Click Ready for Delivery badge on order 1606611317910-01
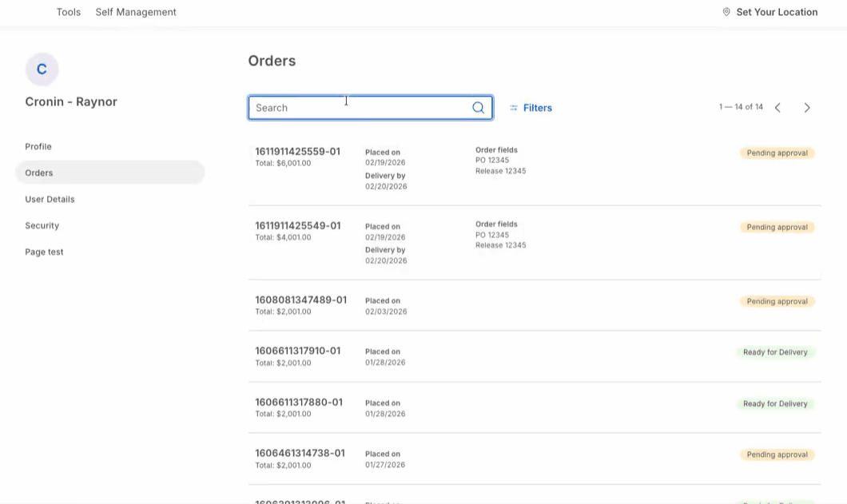847x504 pixels. tap(775, 352)
